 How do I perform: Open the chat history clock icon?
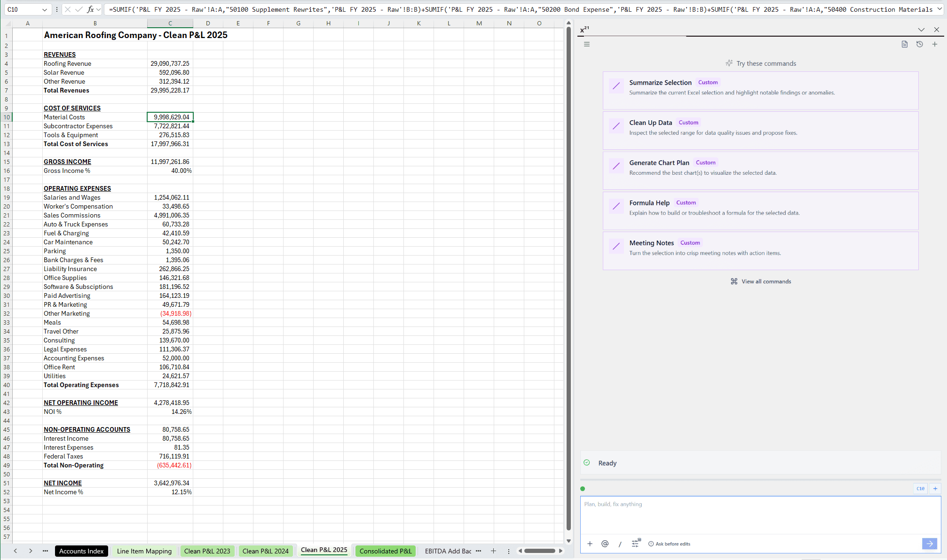click(919, 44)
